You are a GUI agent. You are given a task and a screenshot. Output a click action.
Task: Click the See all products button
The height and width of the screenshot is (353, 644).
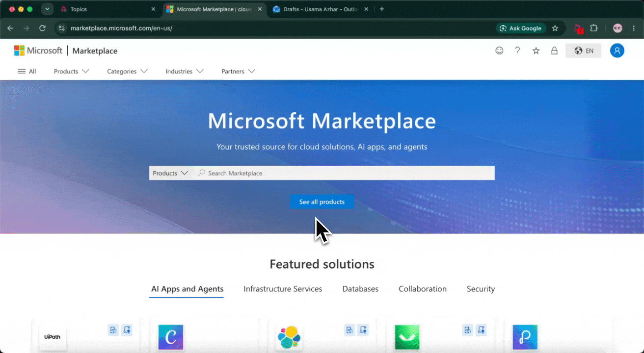pos(322,202)
